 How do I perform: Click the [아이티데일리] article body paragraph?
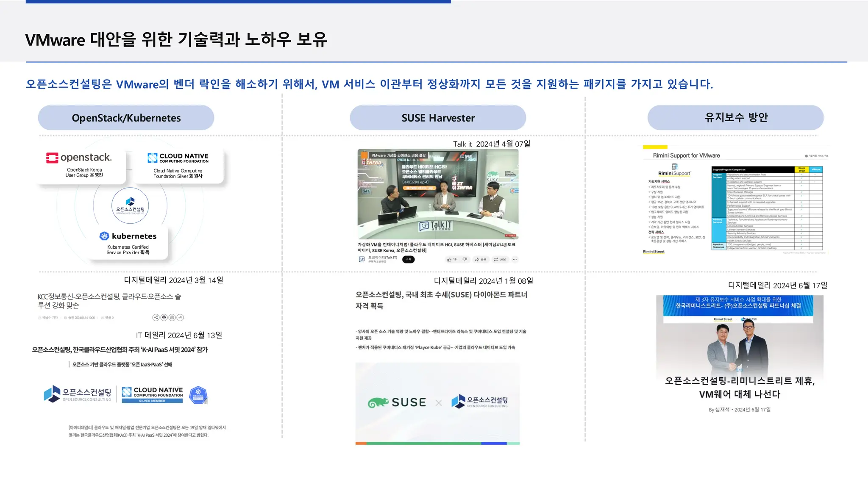(147, 431)
